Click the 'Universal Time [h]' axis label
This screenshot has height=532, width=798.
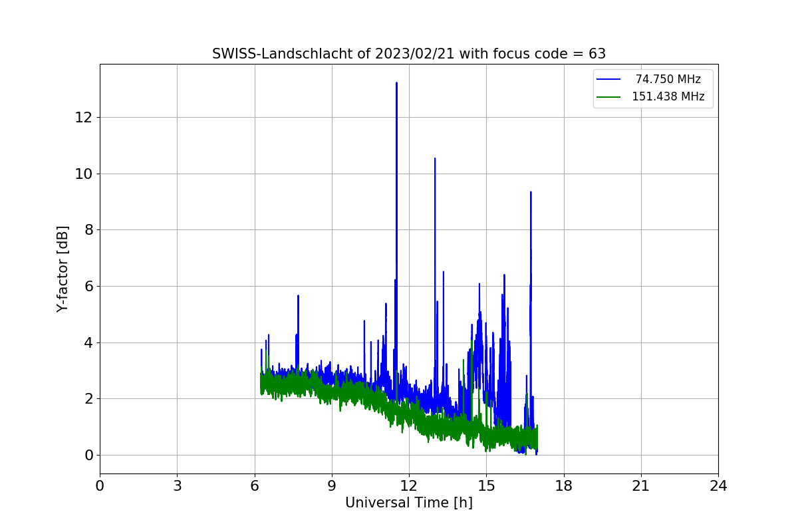pyautogui.click(x=409, y=503)
